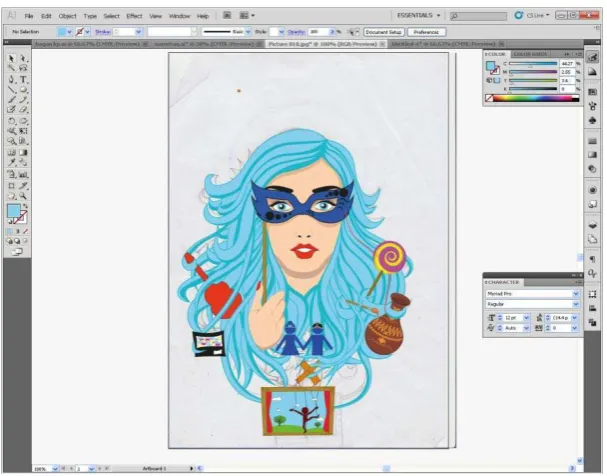
Task: Set the None (red slash) color mode
Action: pyautogui.click(x=26, y=231)
